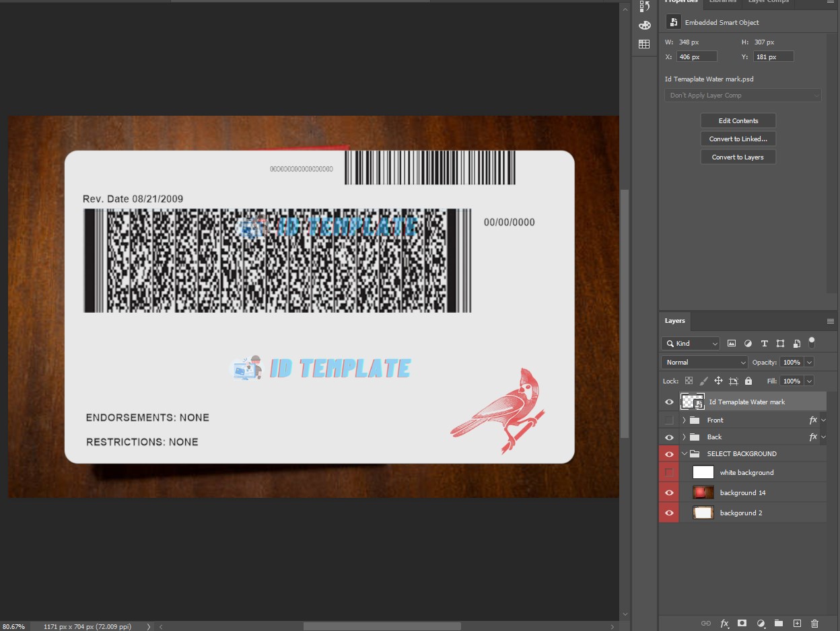Screen dimensions: 840x631
Task: Show the Front group
Action: coord(669,420)
